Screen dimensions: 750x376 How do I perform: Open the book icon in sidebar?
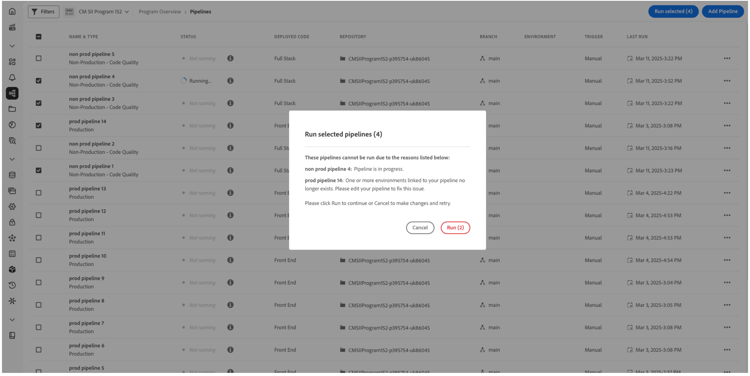(12, 335)
